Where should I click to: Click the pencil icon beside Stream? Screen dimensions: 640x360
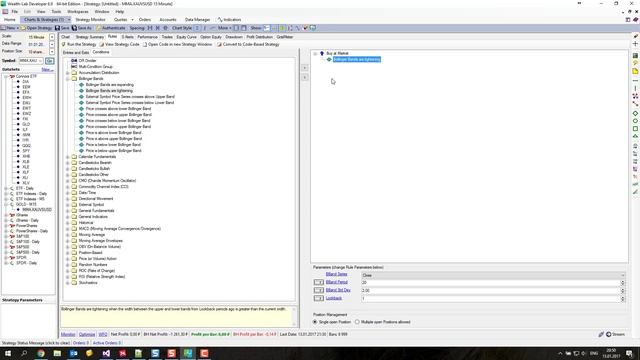[x=601, y=334]
